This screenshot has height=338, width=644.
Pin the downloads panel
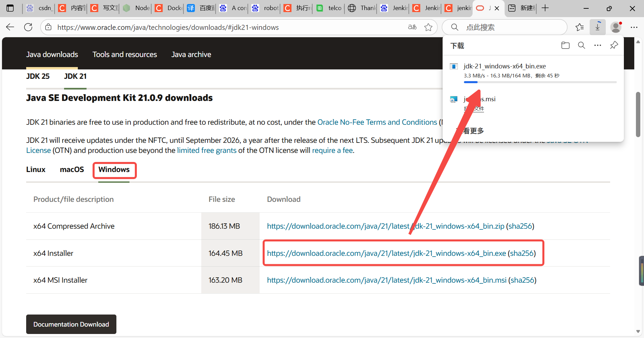[614, 45]
